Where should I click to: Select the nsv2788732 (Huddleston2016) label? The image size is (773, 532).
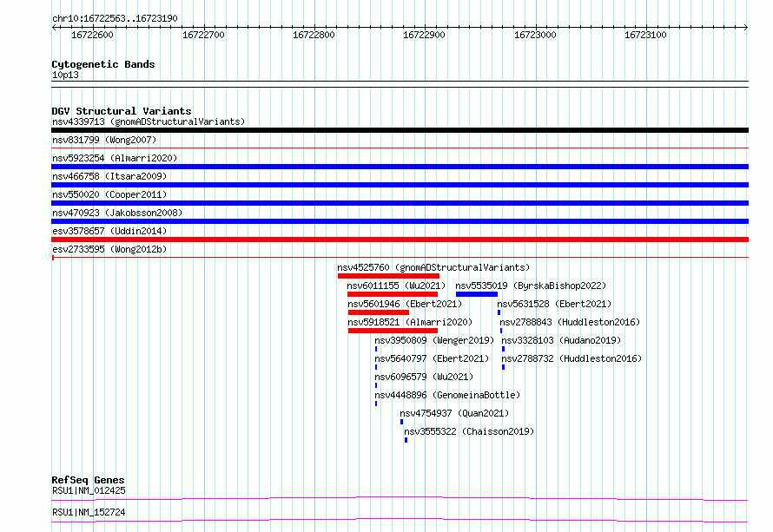click(571, 358)
